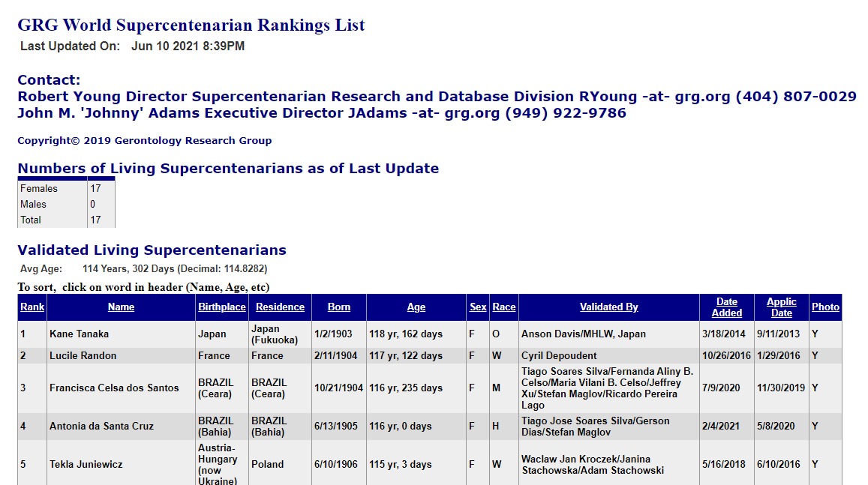Click the Applic Date header
The image size is (868, 485).
[781, 307]
